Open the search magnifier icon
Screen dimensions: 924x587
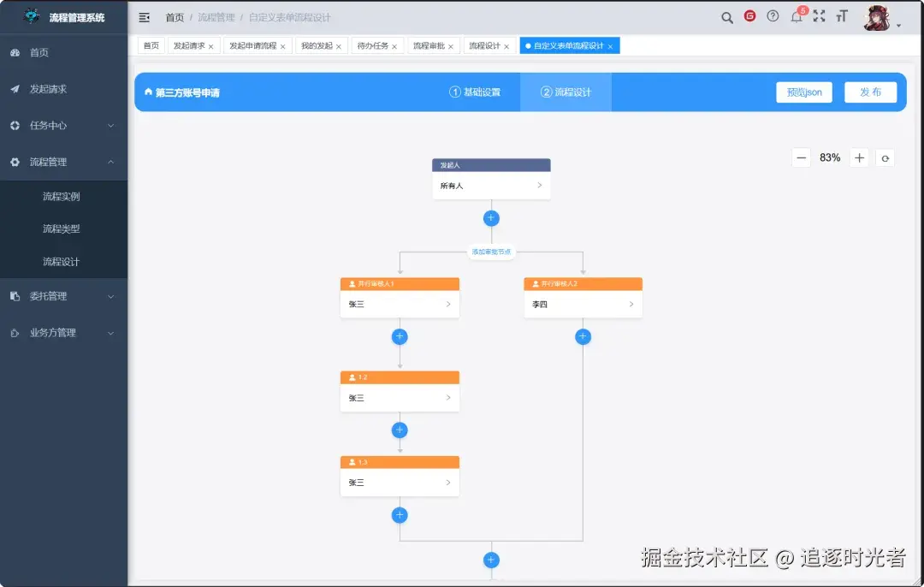pyautogui.click(x=727, y=18)
